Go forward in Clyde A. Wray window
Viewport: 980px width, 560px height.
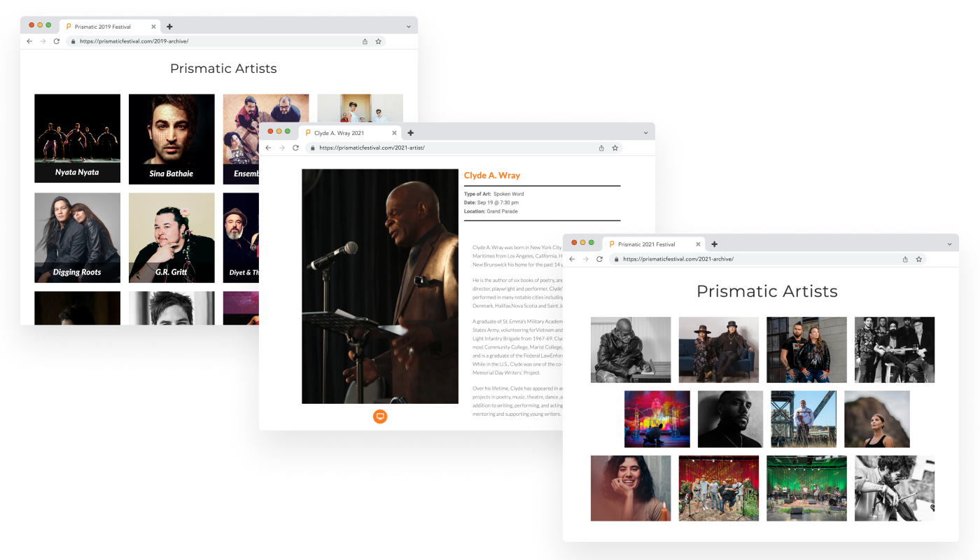[282, 148]
